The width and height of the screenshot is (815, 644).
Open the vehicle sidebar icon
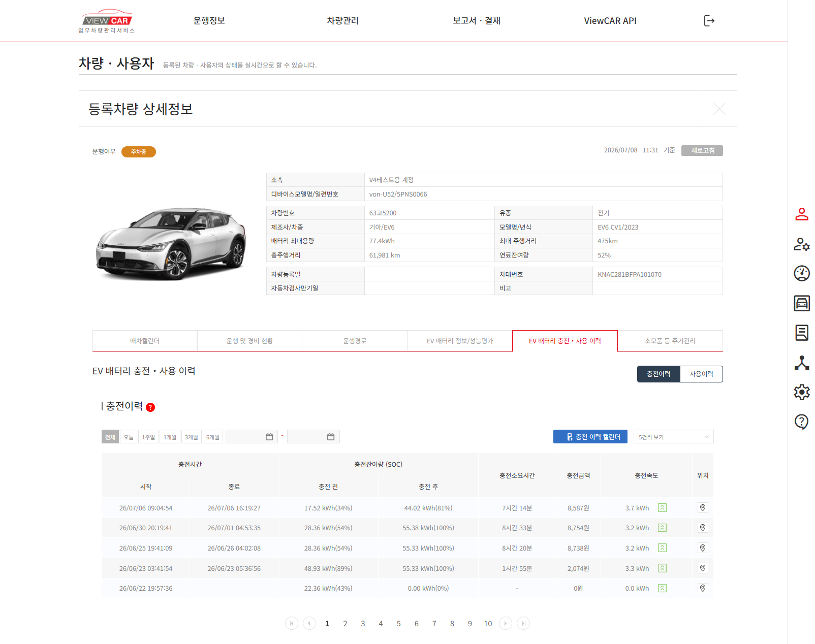click(x=802, y=303)
